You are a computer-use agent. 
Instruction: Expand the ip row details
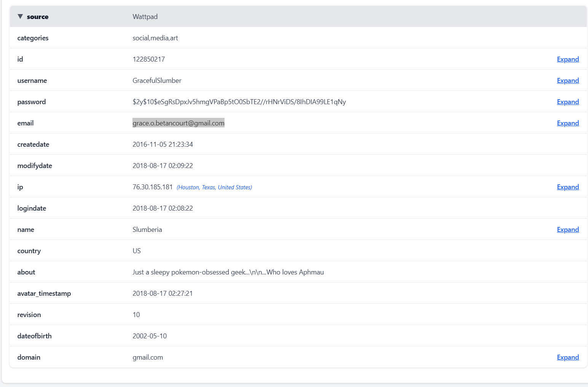[567, 187]
